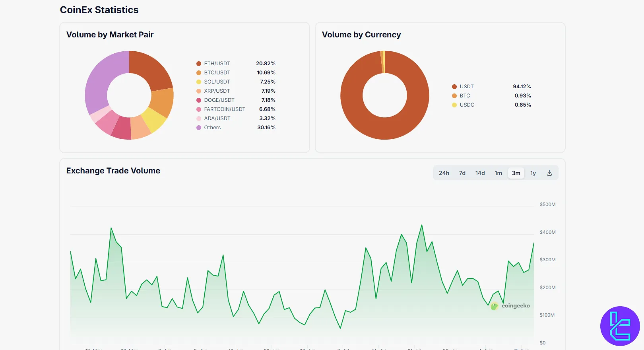
Task: Click the 30.16% value
Action: 266,128
